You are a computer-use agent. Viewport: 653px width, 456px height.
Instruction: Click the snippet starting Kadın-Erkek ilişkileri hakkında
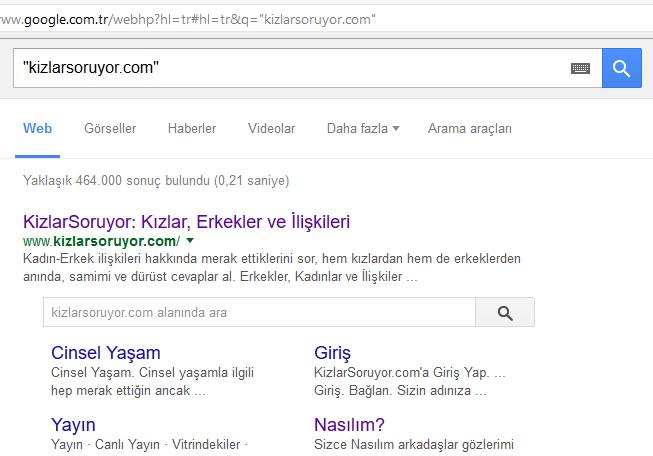272,267
